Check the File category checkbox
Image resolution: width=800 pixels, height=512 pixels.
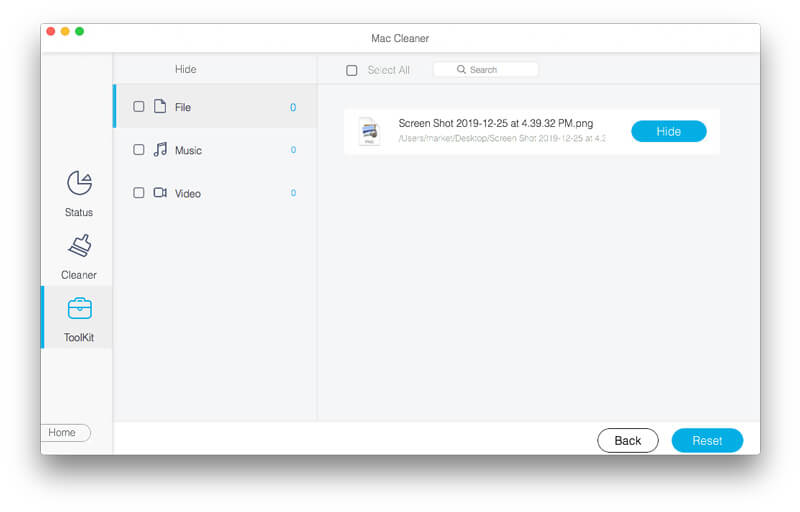click(139, 107)
